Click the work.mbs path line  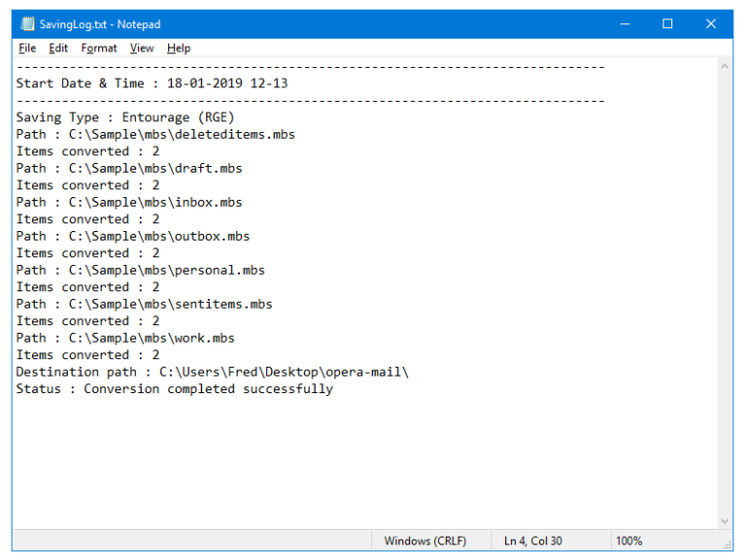click(125, 338)
